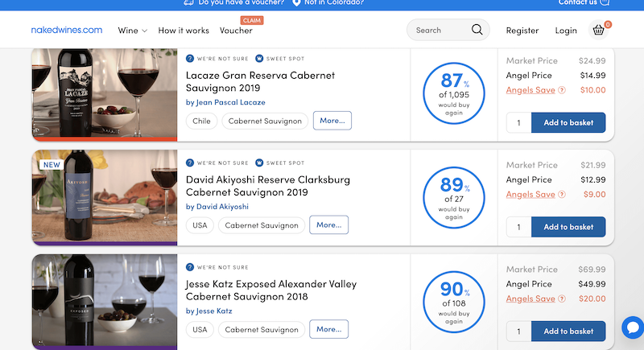Screen dimensions: 644x350
Task: Open the How it works page
Action: (x=184, y=31)
